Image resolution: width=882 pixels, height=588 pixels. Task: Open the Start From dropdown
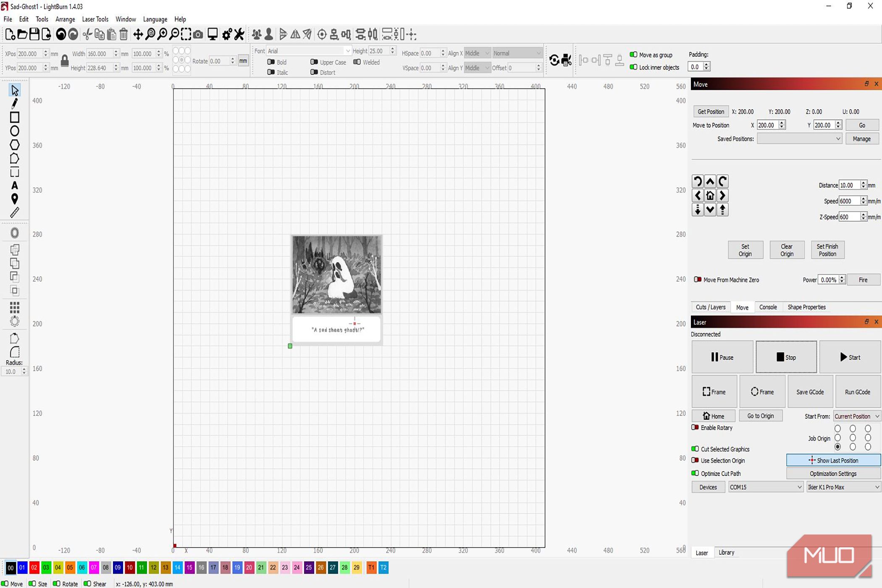(856, 416)
